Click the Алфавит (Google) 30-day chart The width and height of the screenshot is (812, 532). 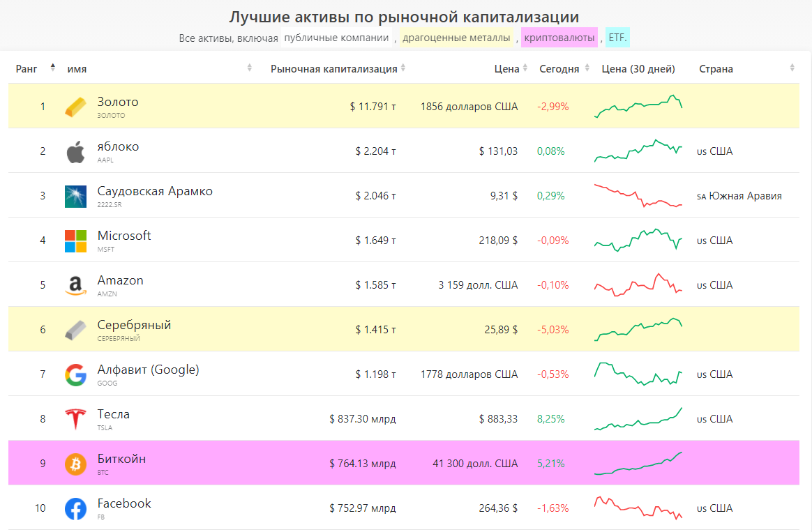click(638, 374)
